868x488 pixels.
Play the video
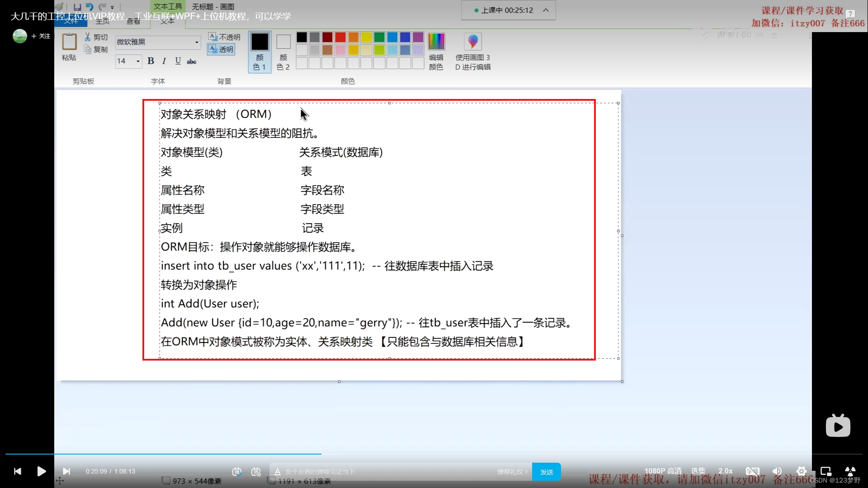pyautogui.click(x=41, y=471)
